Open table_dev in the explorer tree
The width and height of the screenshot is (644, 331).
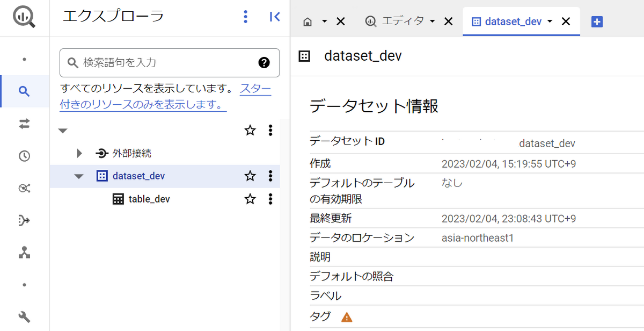(x=149, y=199)
